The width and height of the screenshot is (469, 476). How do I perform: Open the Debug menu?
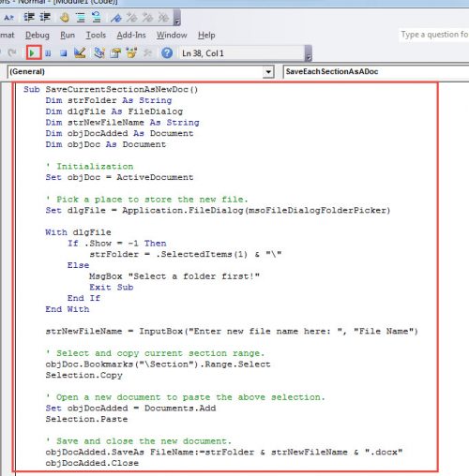38,35
